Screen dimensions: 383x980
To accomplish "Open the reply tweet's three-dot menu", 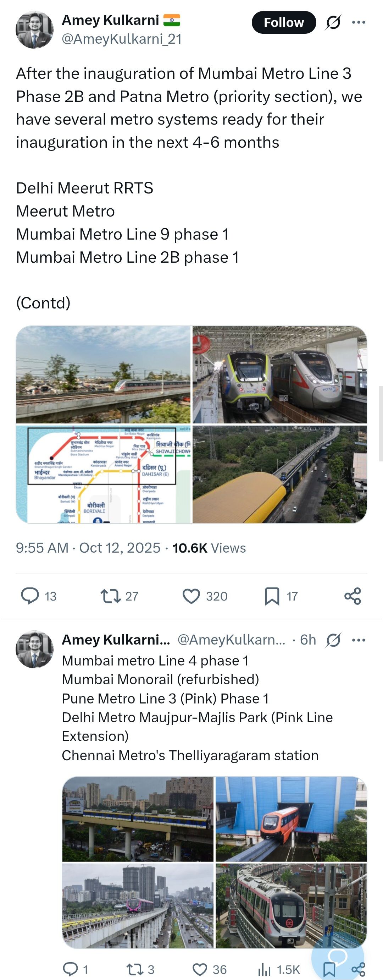I will tap(358, 640).
